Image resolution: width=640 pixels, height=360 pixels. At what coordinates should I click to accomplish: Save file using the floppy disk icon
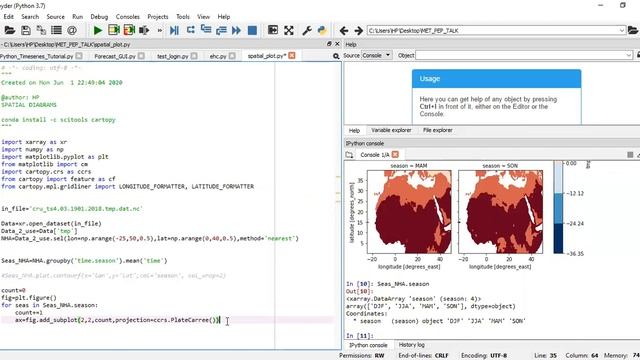click(26, 30)
